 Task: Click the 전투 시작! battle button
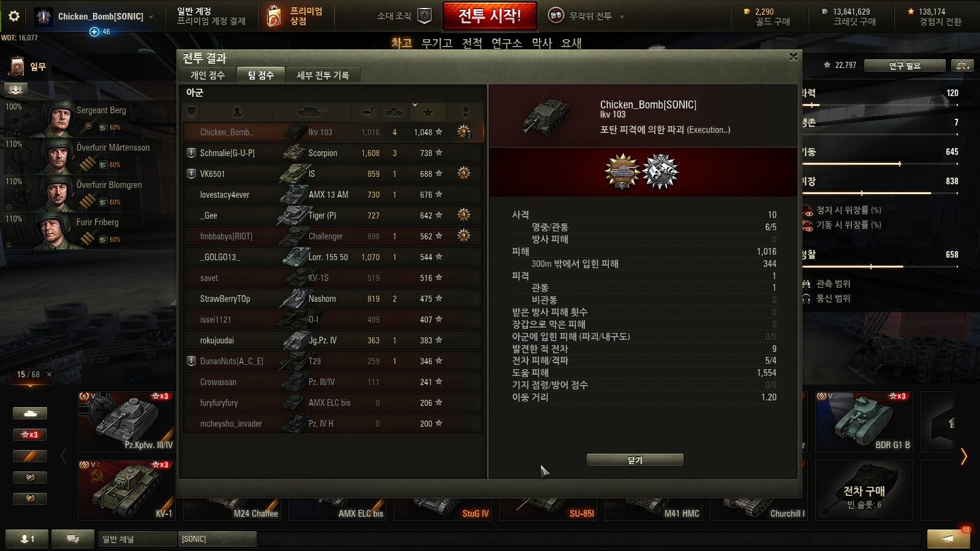coord(489,16)
